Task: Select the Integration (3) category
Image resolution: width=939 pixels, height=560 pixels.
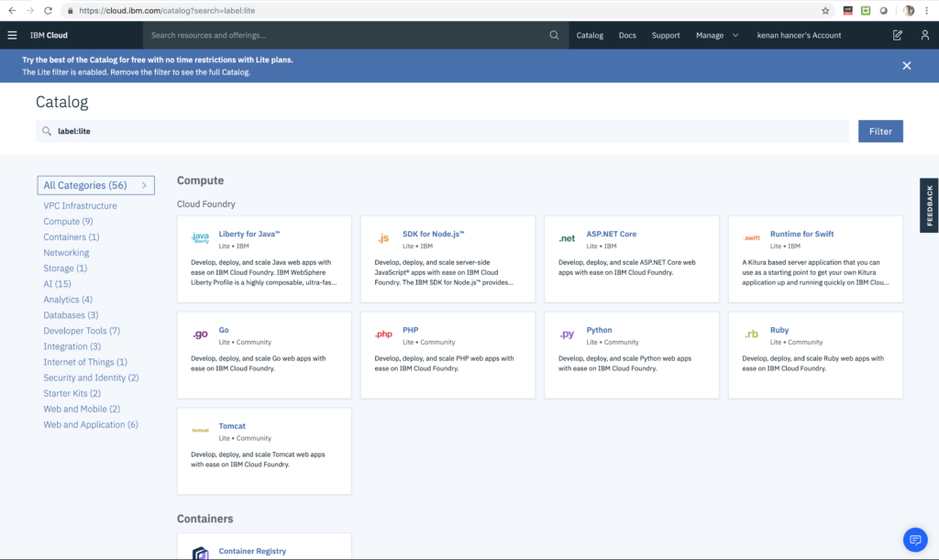Action: coord(72,346)
